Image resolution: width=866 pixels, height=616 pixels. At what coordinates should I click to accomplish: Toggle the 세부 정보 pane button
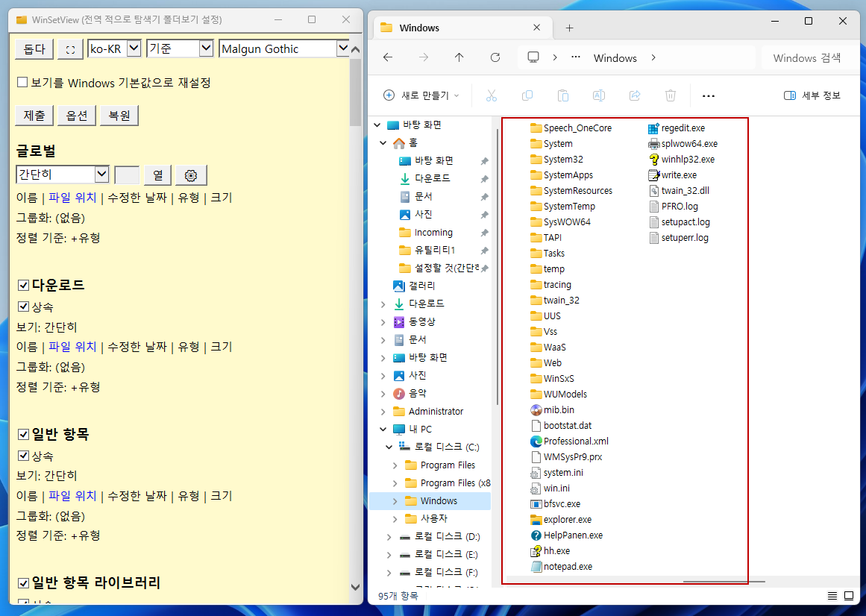pos(812,95)
